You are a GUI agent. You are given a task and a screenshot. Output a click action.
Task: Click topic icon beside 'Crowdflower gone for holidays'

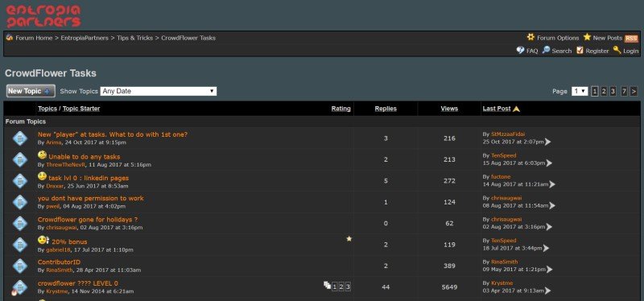(x=19, y=224)
